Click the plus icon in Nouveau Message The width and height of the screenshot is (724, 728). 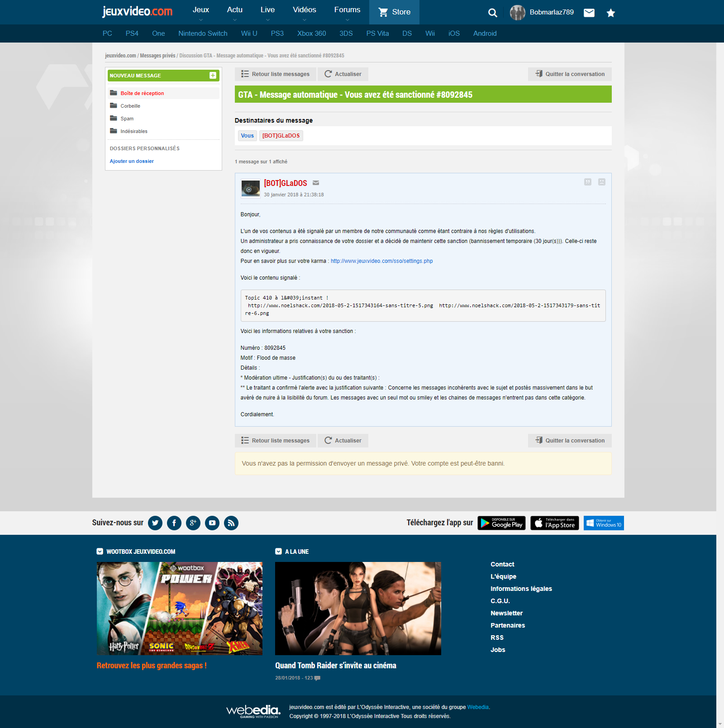pyautogui.click(x=213, y=76)
